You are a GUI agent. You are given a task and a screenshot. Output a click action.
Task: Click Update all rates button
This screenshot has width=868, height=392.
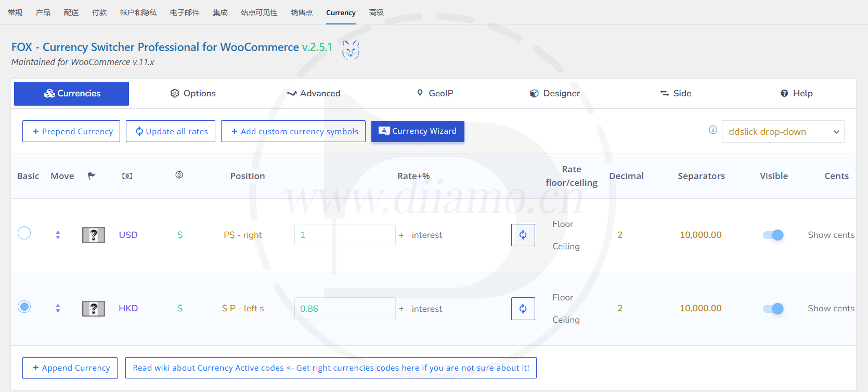[x=171, y=131]
